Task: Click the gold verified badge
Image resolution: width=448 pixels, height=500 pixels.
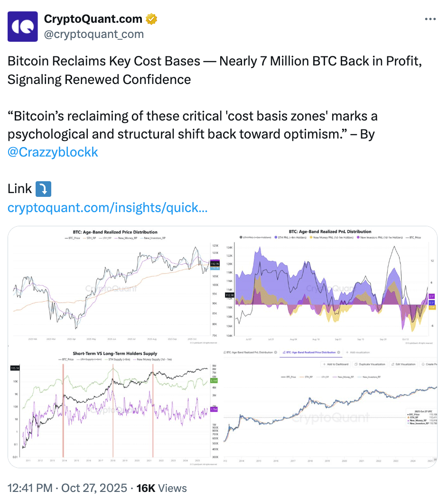Action: 151,19
